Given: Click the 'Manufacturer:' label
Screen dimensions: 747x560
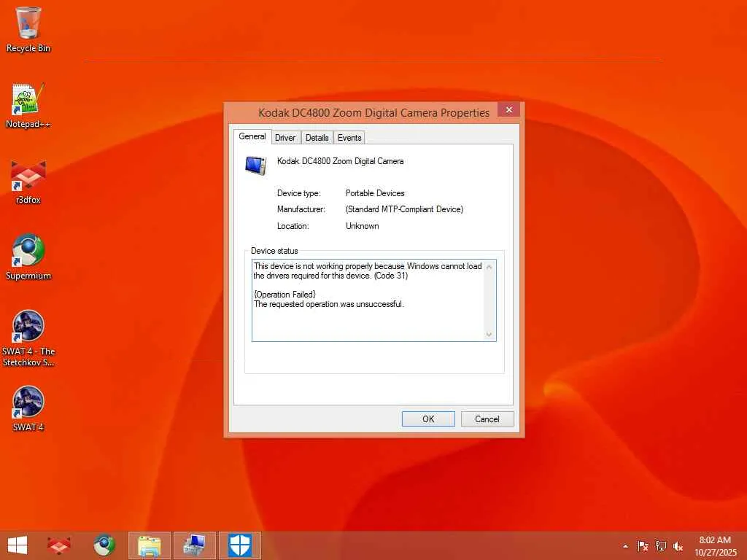Looking at the screenshot, I should click(x=301, y=209).
